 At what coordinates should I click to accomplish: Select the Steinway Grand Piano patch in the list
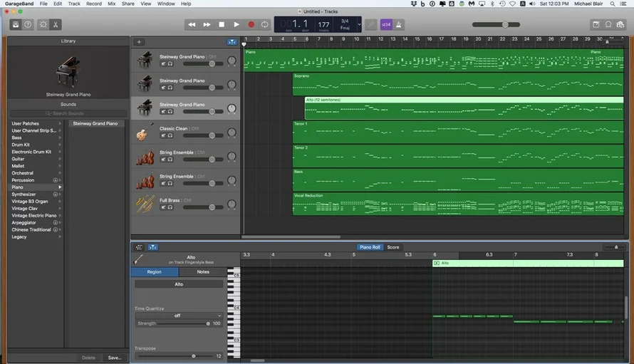click(95, 123)
